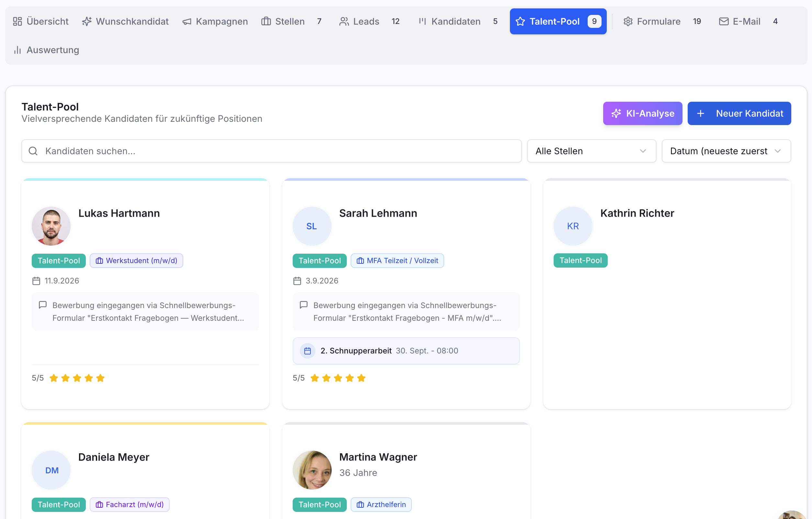Click comment icon in Lukas Hartmann's note

pyautogui.click(x=42, y=305)
